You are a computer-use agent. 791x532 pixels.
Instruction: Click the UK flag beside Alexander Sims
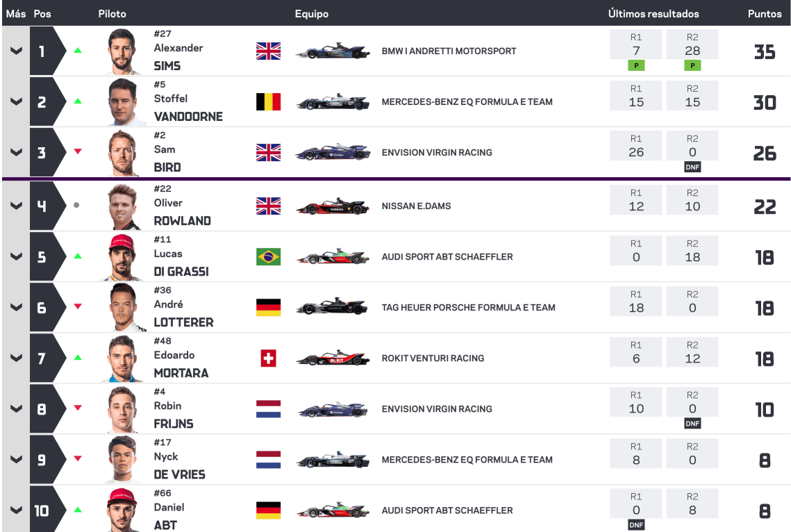268,51
